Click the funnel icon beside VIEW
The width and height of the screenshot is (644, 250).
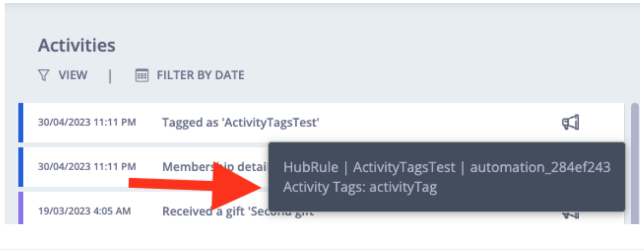click(43, 75)
